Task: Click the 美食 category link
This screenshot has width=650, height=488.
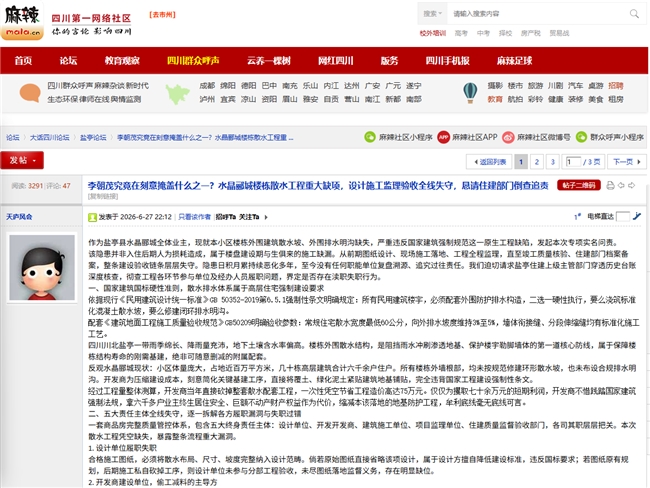Action: click(x=596, y=100)
